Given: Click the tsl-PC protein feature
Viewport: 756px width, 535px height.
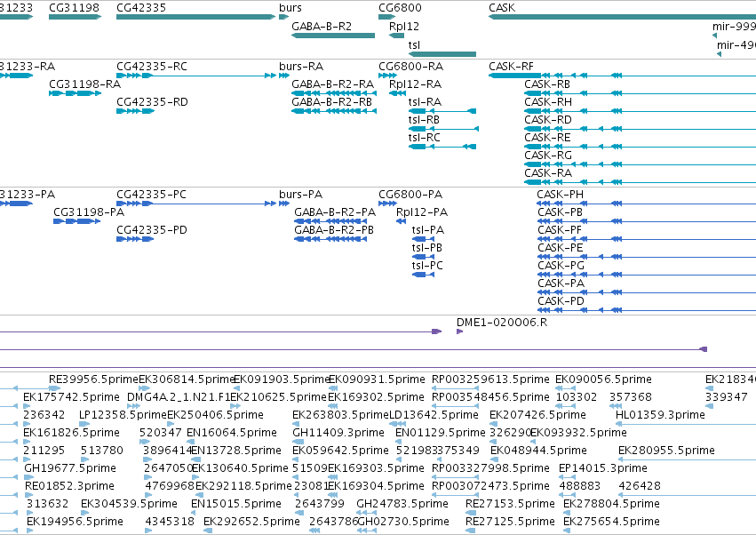Looking at the screenshot, I should coord(424,275).
